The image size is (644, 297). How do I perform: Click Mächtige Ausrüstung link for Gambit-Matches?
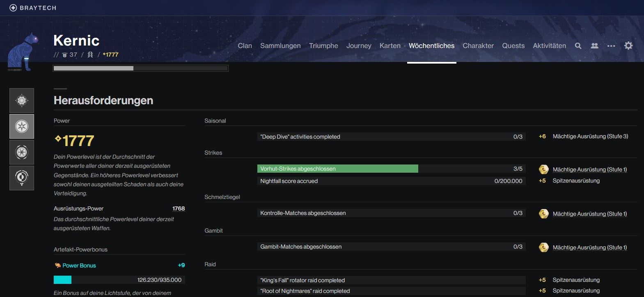(x=589, y=247)
